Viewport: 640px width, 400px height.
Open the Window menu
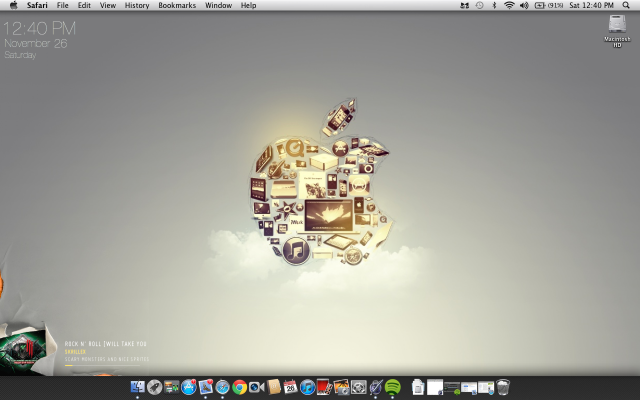(x=218, y=5)
